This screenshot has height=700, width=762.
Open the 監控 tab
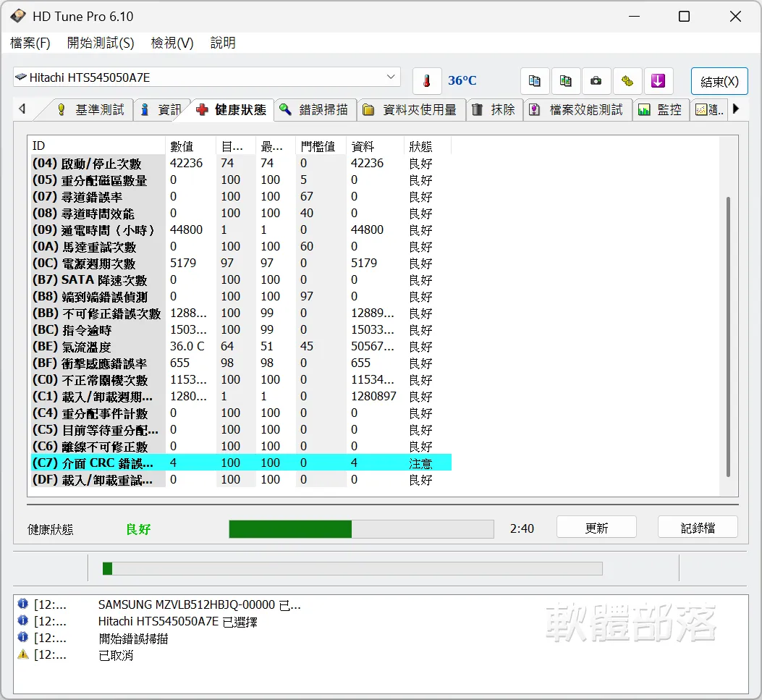(x=661, y=110)
